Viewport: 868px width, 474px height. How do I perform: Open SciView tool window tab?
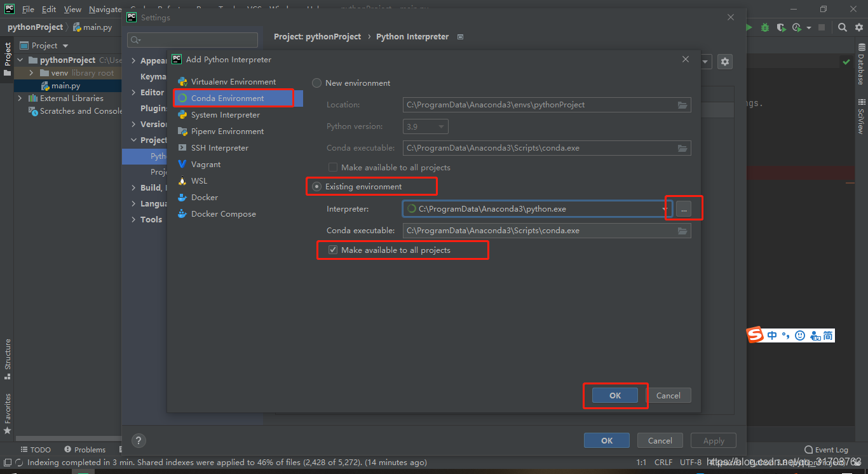point(862,115)
